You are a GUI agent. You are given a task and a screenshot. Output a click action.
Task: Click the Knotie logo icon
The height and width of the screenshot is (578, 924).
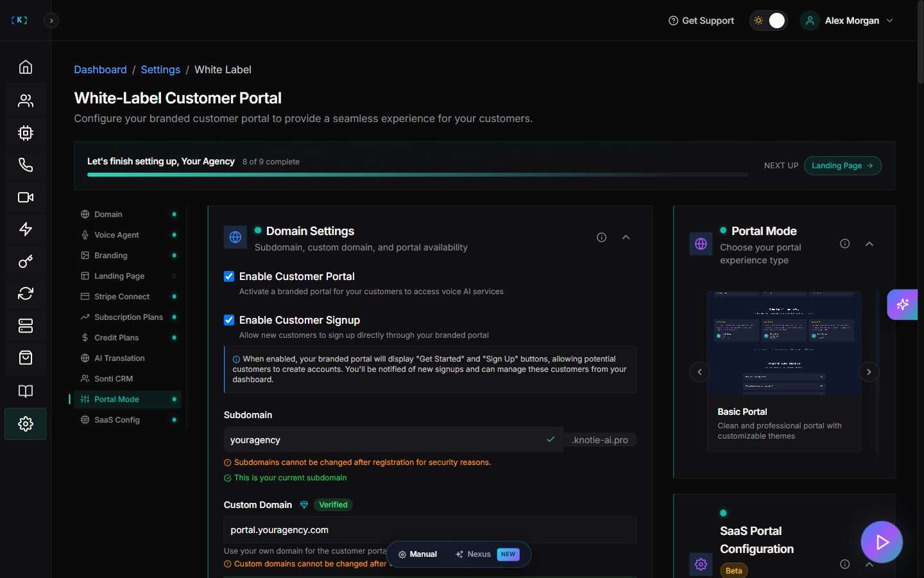[19, 20]
